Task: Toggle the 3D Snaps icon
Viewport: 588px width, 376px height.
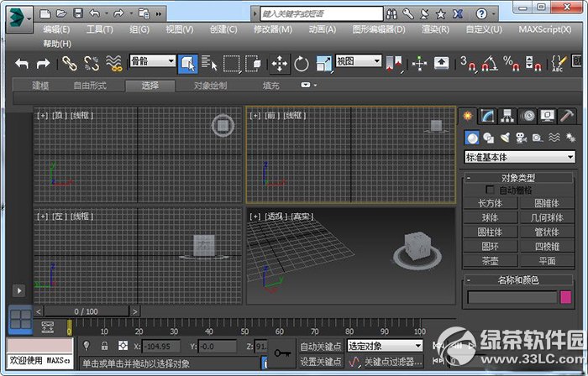Action: (468, 63)
